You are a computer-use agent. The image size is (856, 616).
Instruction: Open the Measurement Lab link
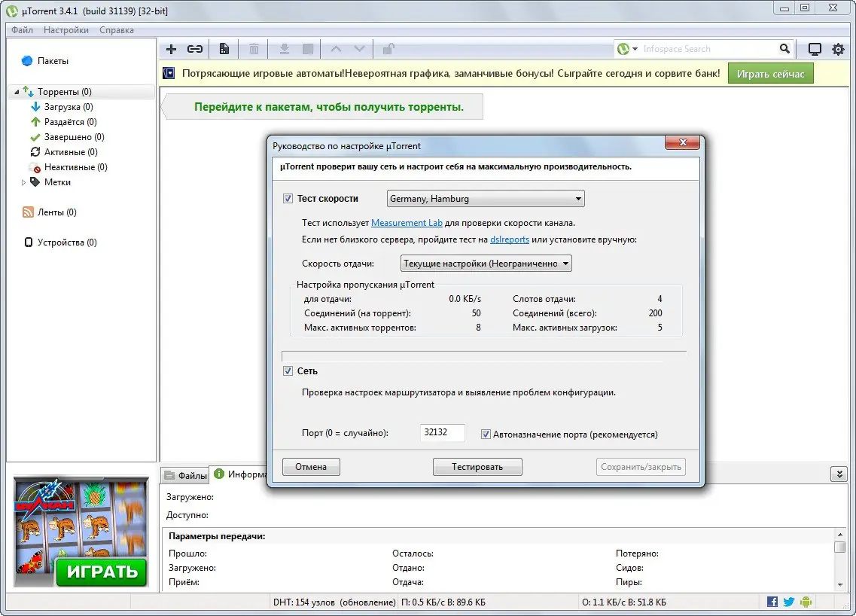(x=407, y=223)
